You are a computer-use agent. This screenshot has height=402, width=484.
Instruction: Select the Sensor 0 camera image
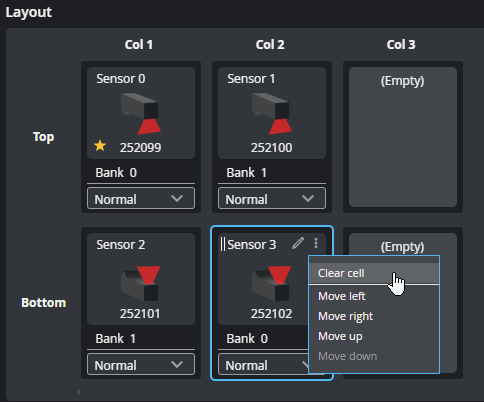(141, 114)
